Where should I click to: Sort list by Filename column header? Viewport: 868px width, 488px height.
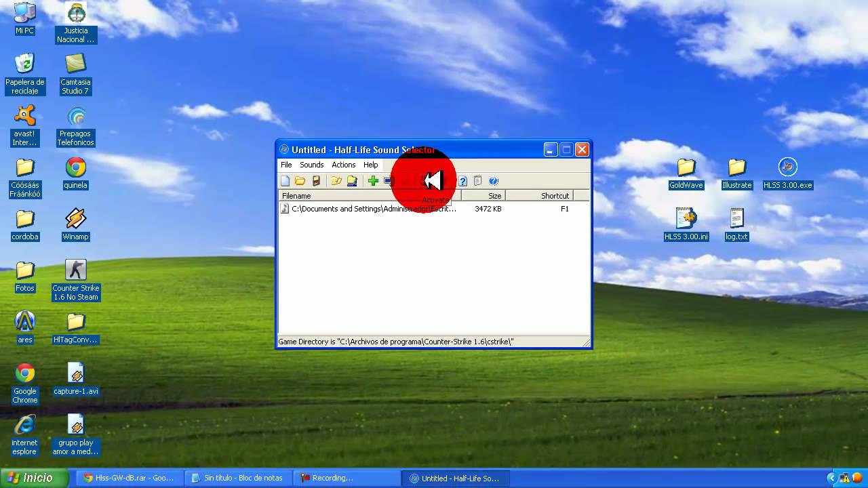point(370,196)
